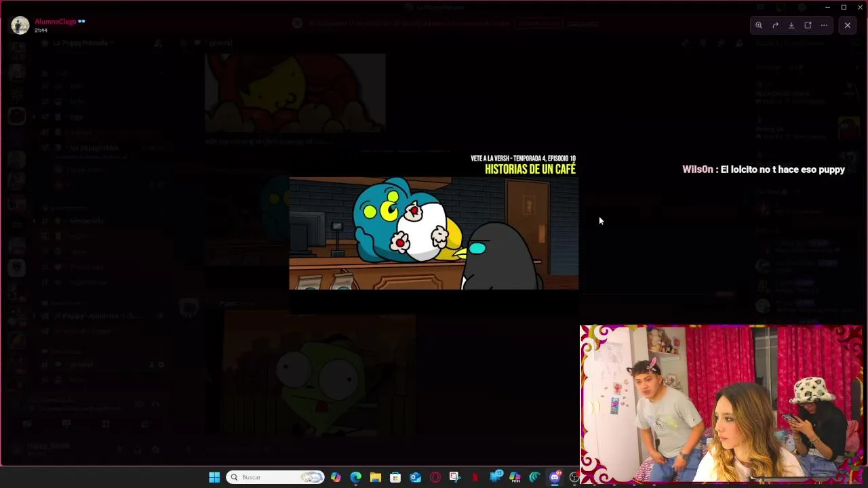Open the image in browser icon
The image size is (868, 488).
coord(808,25)
